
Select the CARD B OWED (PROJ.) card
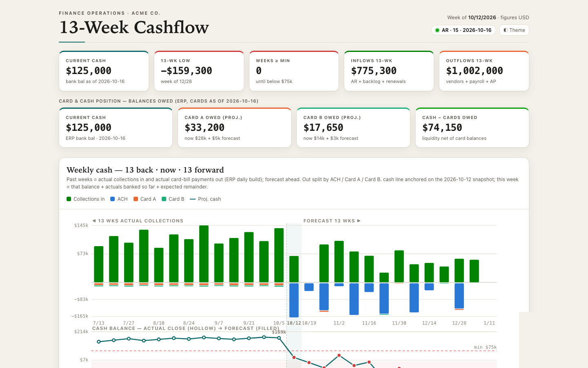click(x=353, y=128)
